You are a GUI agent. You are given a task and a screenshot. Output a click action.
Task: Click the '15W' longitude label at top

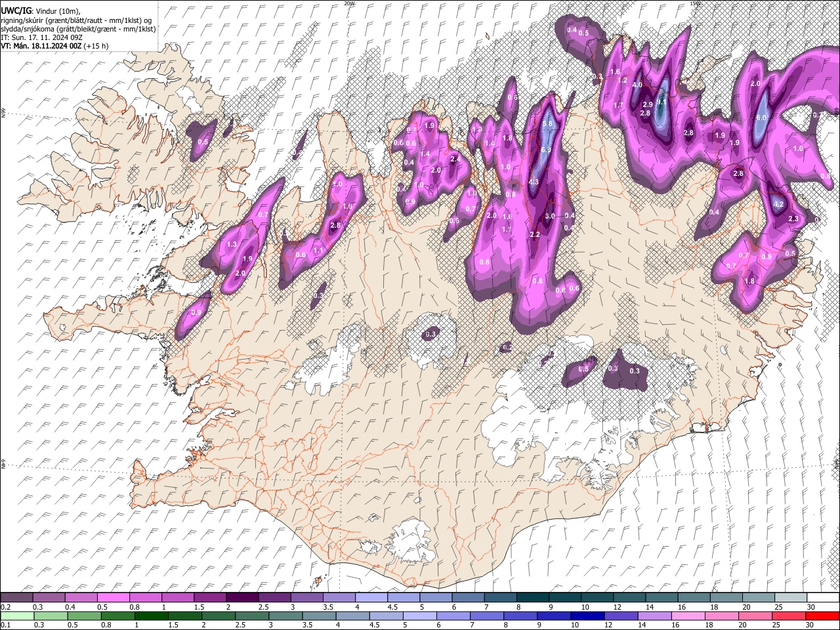[x=695, y=3]
